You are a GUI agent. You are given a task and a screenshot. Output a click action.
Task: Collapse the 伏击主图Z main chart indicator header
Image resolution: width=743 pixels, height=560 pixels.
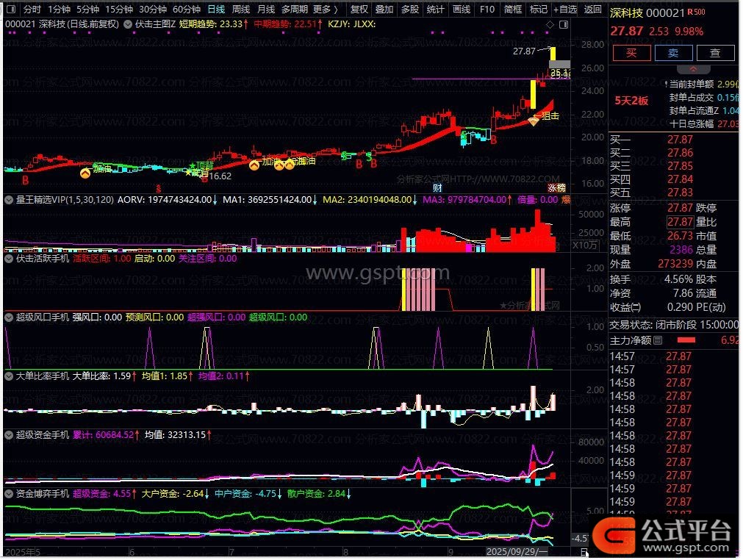pyautogui.click(x=128, y=24)
